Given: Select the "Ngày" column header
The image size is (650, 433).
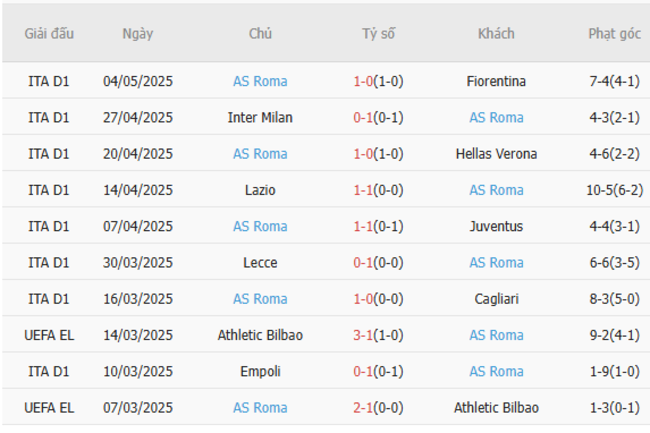Looking at the screenshot, I should [x=138, y=33].
